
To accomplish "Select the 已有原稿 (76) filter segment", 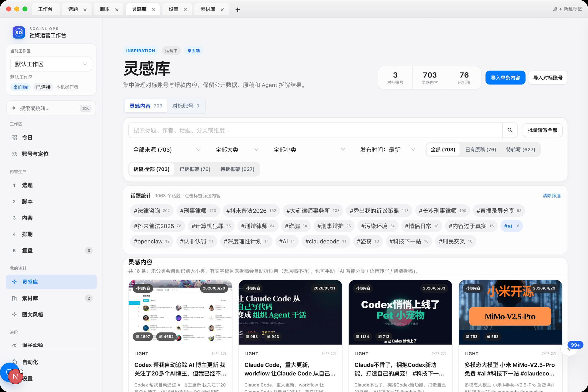I will [481, 150].
